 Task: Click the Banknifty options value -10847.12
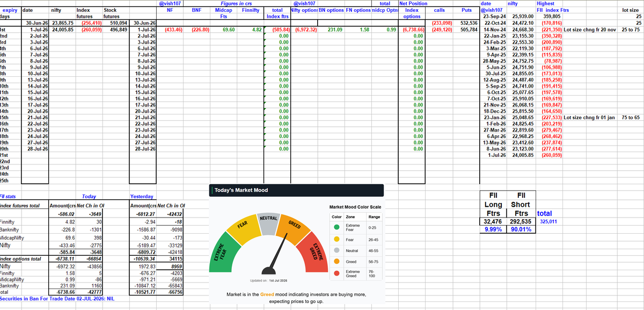pyautogui.click(x=145, y=286)
